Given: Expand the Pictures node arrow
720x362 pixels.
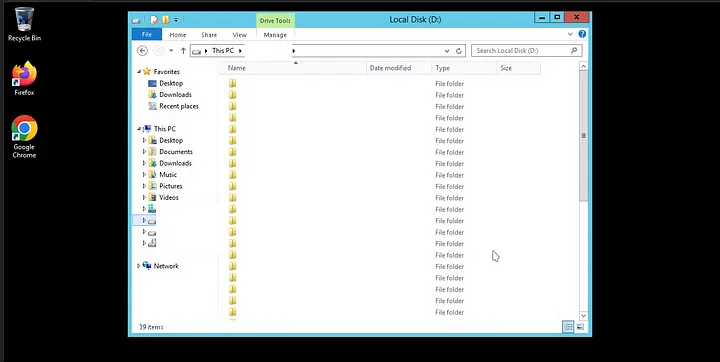Looking at the screenshot, I should pos(144,186).
